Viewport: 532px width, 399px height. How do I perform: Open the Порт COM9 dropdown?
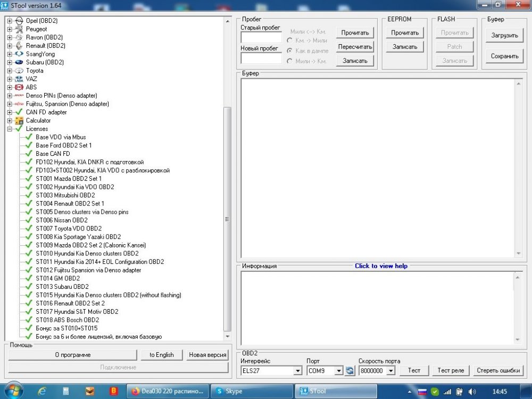click(338, 371)
